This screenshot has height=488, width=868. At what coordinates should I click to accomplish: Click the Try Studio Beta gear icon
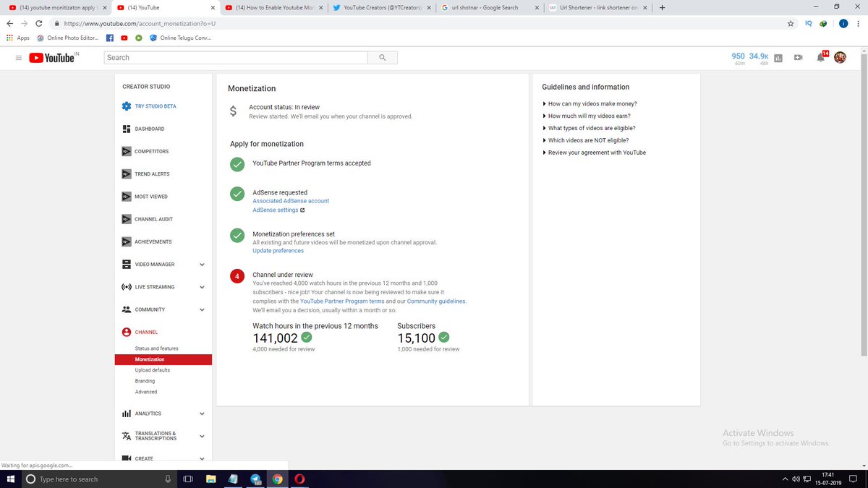(127, 106)
